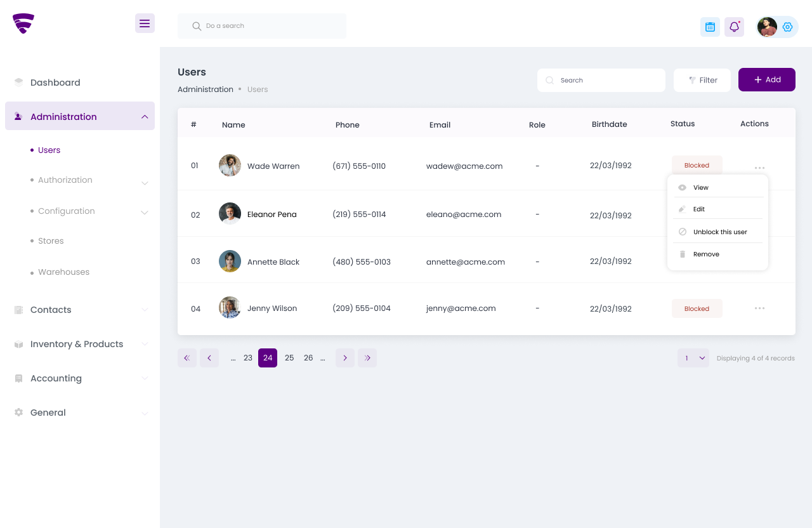Click the Contacts sidebar icon

click(x=18, y=310)
